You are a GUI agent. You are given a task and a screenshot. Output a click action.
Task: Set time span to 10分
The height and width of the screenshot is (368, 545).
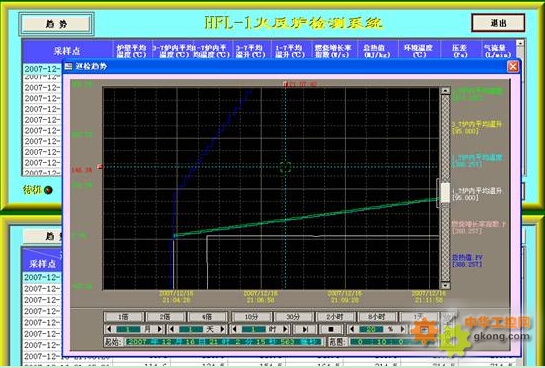click(x=252, y=317)
